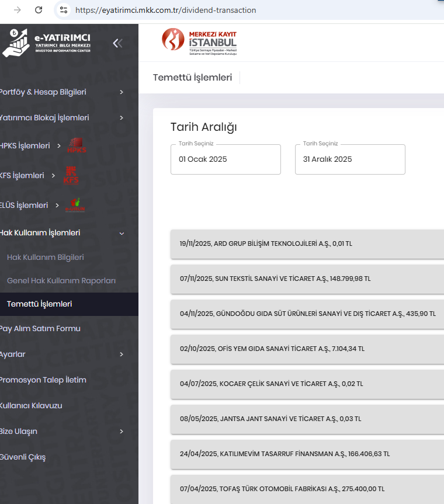The image size is (444, 504).
Task: Open site information icon in the address bar
Action: [x=64, y=10]
